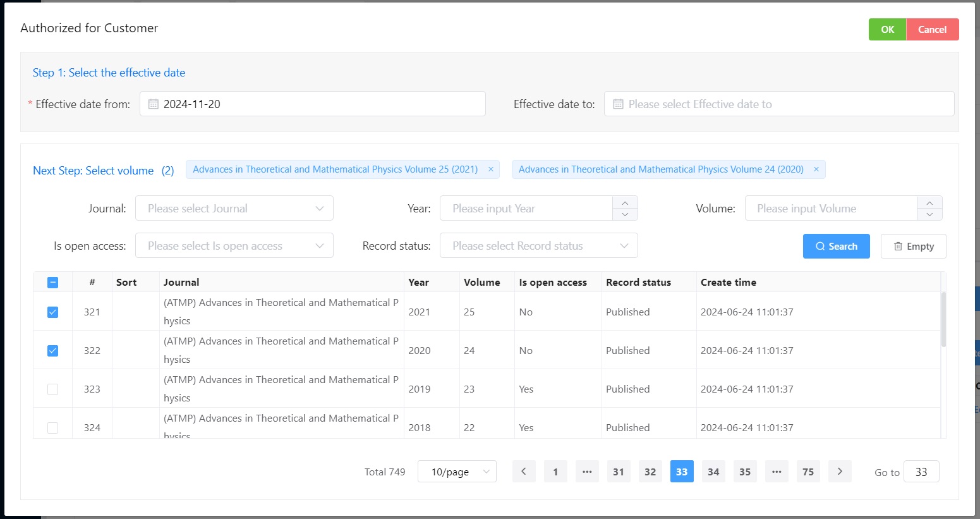Click the calendar icon for Effective date from
This screenshot has height=519, width=980.
(x=154, y=104)
